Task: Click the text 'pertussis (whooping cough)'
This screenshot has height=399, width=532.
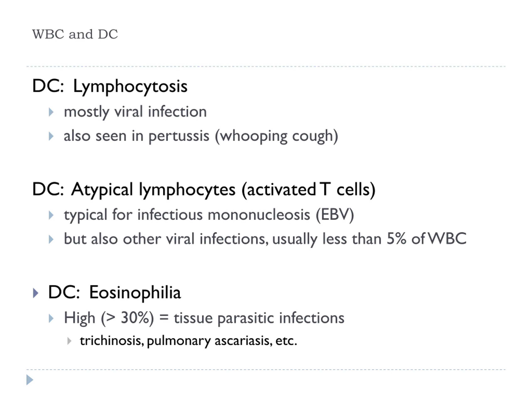Action: pyautogui.click(x=243, y=136)
